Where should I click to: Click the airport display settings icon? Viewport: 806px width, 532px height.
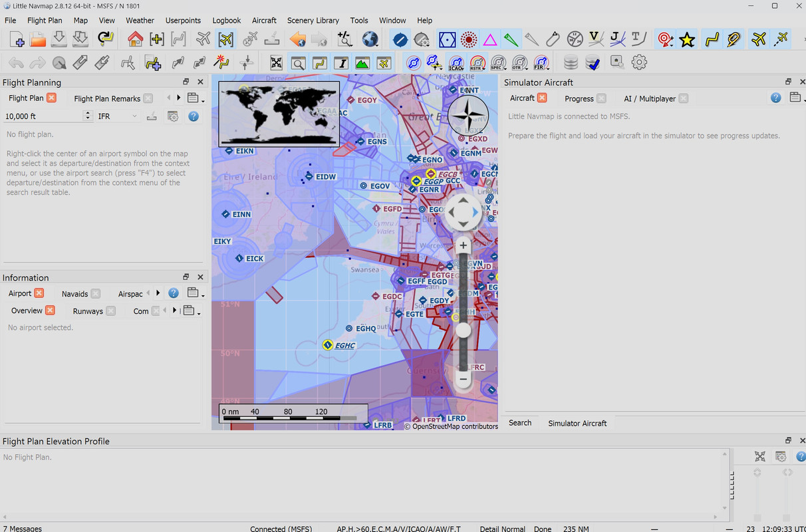[422, 40]
